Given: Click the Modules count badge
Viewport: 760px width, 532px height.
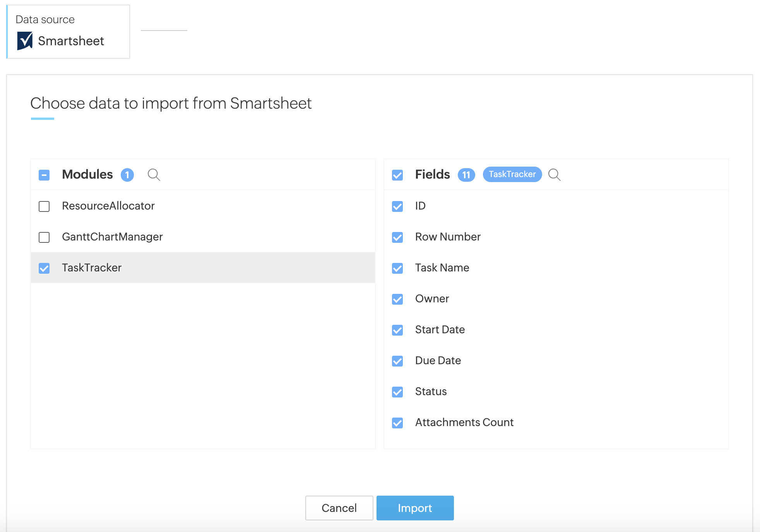Looking at the screenshot, I should 127,175.
